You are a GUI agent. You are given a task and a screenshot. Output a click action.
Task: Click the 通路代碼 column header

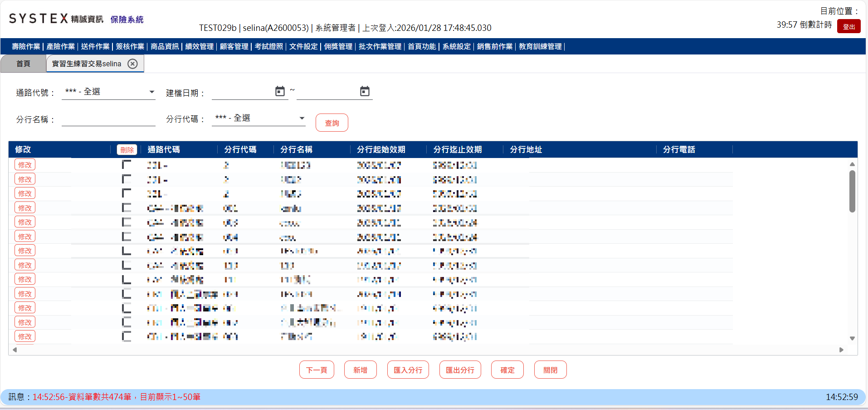(x=163, y=149)
